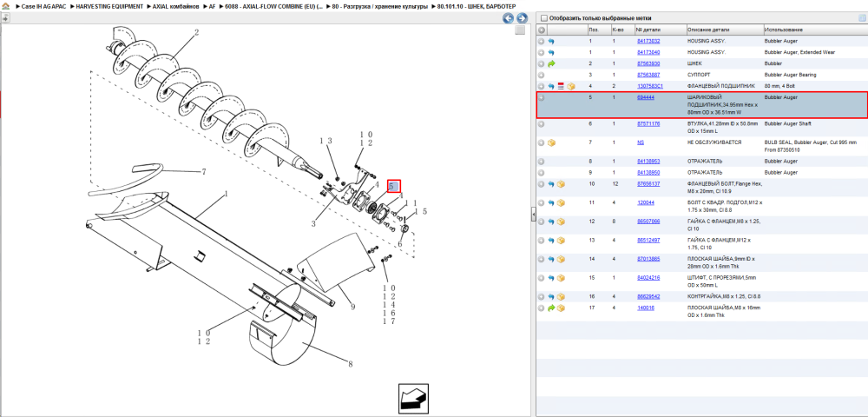Select СУППОРТ description cell
This screenshot has width=868, height=417.
(x=699, y=75)
